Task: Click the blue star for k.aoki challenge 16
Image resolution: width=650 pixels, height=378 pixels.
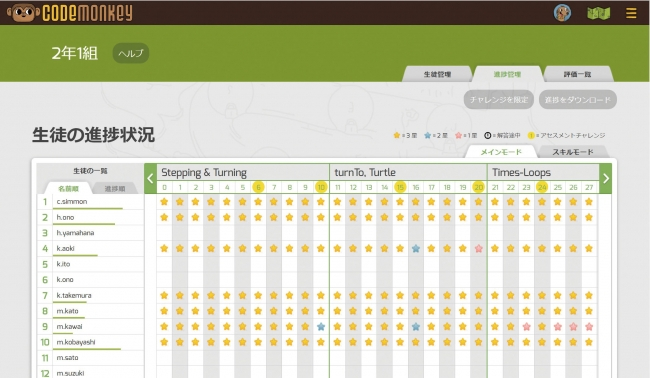Action: (416, 249)
